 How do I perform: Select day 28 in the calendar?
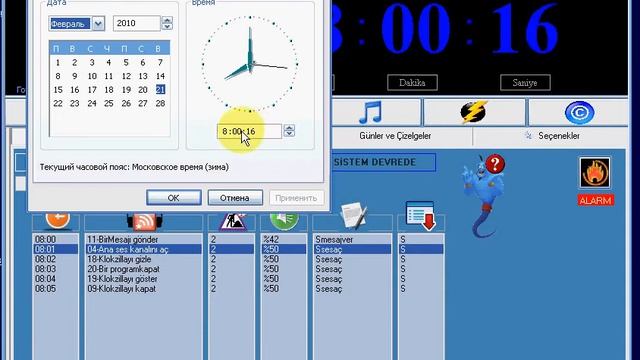point(160,103)
